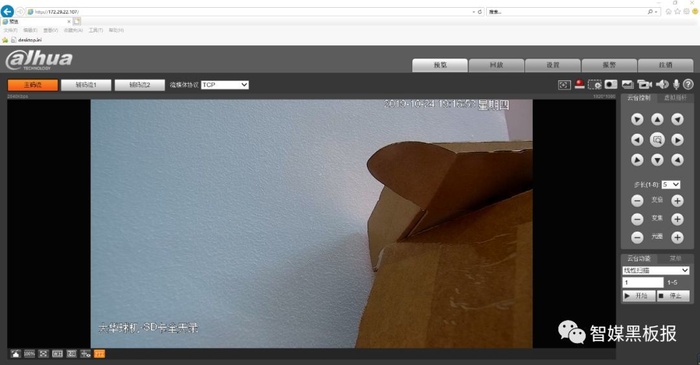Move PTZ camera down
This screenshot has width=700, height=365.
coord(657,160)
